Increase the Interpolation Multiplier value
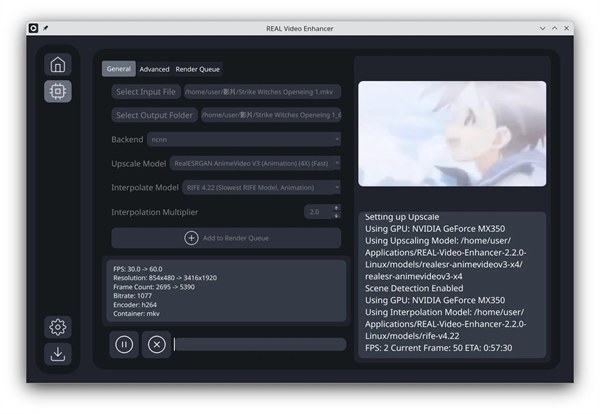Viewport: 600px width, 414px height. [336, 208]
